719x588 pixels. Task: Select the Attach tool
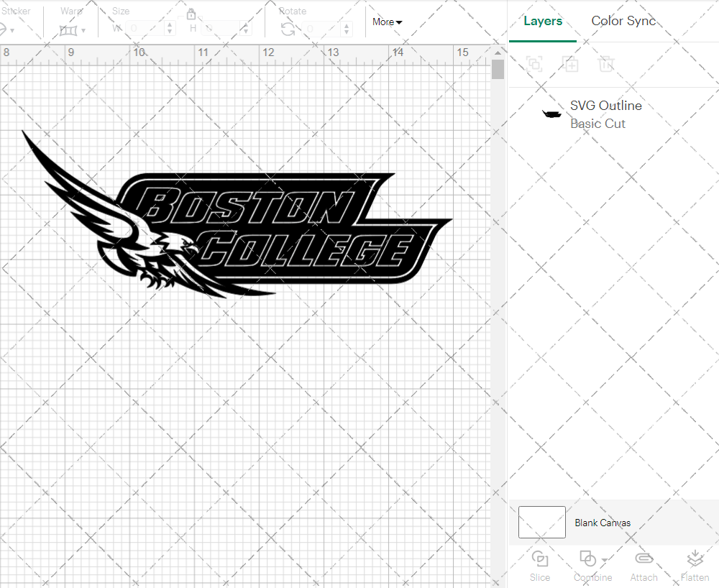[x=644, y=566]
